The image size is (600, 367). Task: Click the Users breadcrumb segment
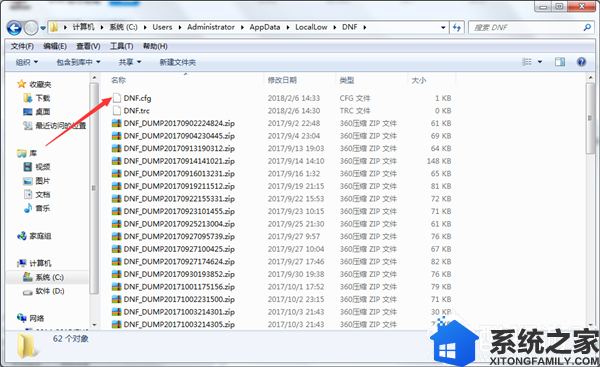[162, 27]
